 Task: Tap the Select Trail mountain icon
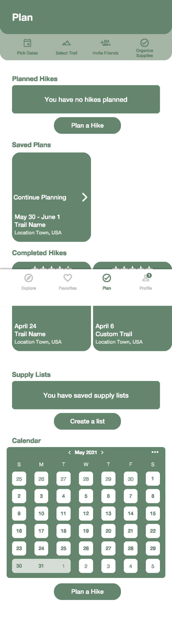click(66, 43)
